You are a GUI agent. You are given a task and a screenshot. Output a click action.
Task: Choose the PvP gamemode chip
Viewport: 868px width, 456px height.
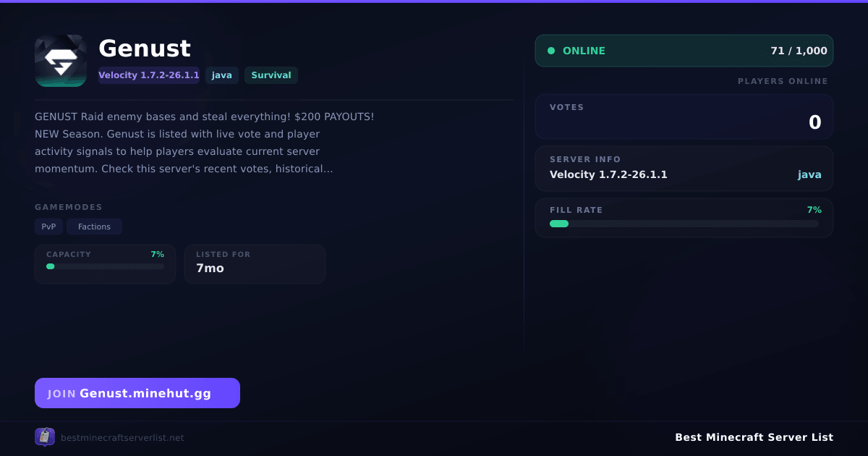pos(48,227)
